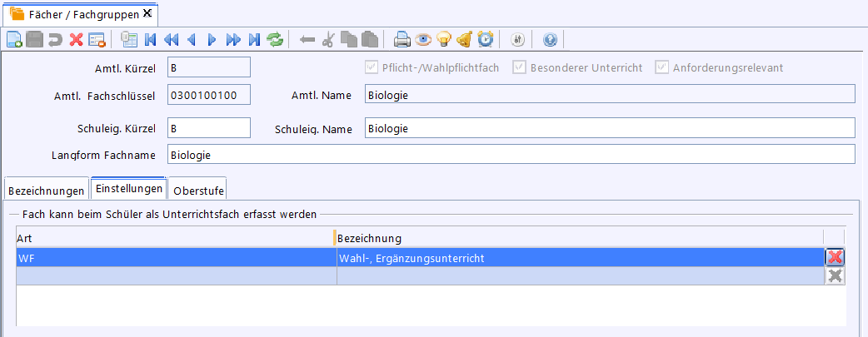Screen dimensions: 868x337
Task: Click the copy icon
Action: tap(348, 39)
